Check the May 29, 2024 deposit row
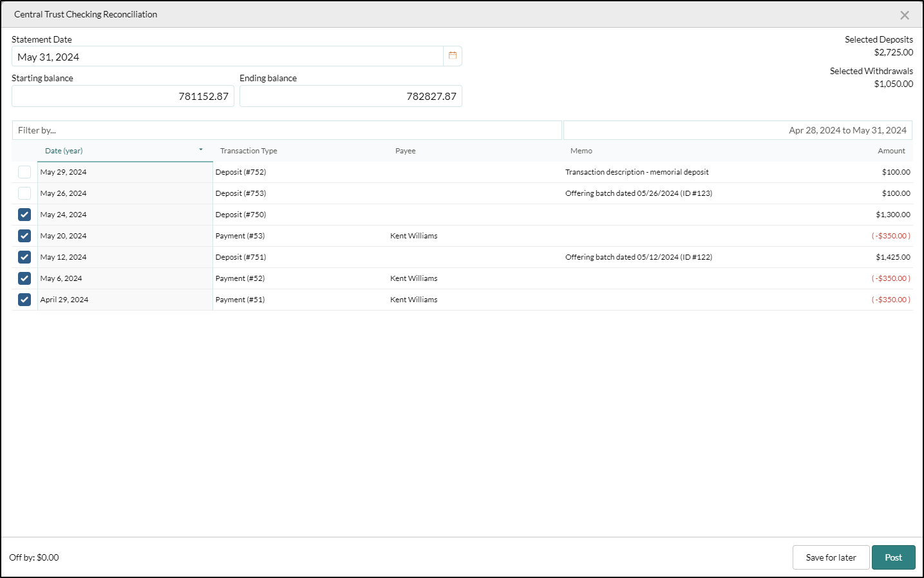The image size is (924, 578). tap(24, 172)
